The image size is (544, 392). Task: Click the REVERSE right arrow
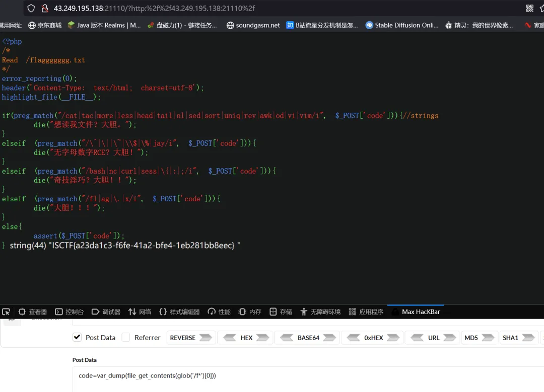pyautogui.click(x=206, y=338)
